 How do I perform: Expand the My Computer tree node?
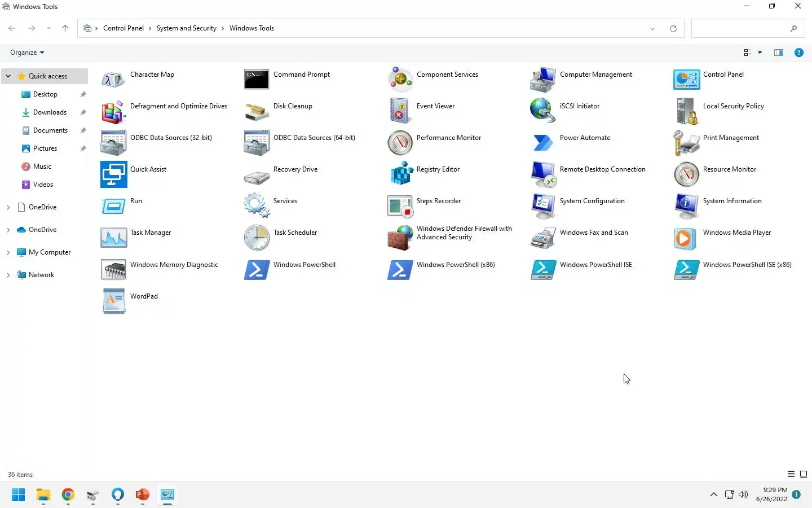click(x=8, y=252)
